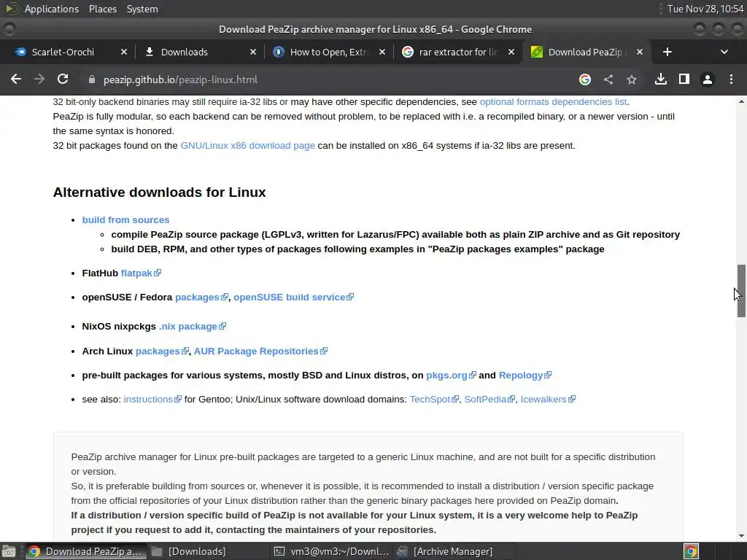
Task: Open the Chrome profile icon
Action: coord(708,79)
